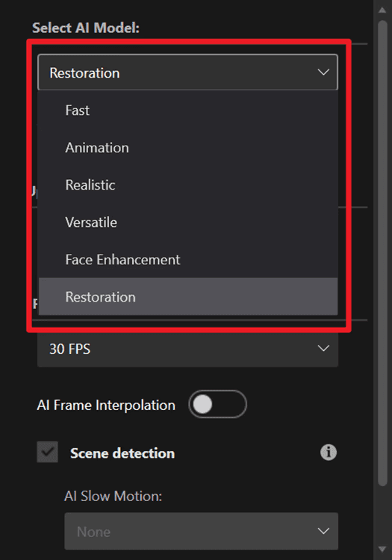The image size is (392, 560).
Task: Click the scrollbar down arrow
Action: pyautogui.click(x=382, y=549)
